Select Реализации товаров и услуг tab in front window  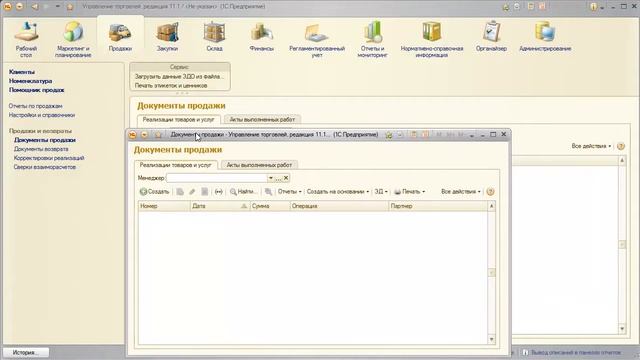coord(176,165)
